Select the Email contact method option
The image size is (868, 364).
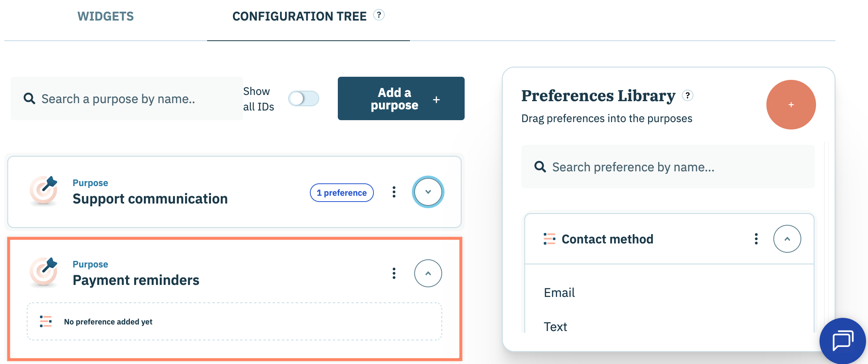[559, 293]
